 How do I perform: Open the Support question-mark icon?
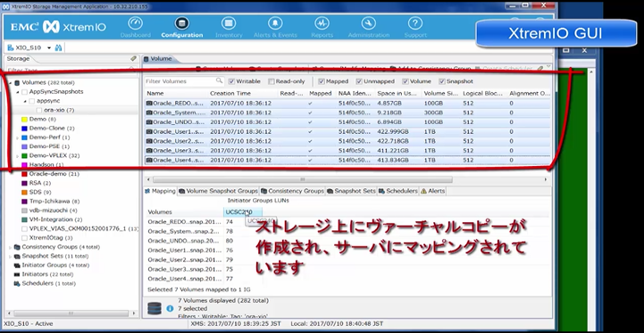click(x=415, y=23)
